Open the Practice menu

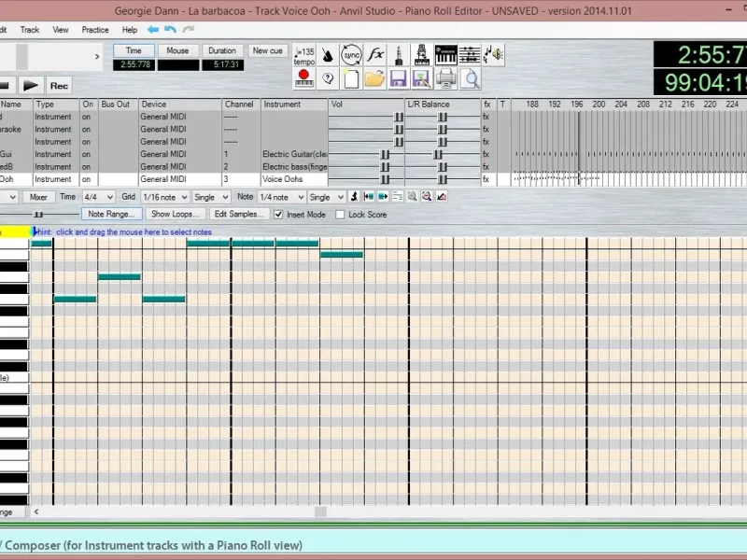click(95, 30)
